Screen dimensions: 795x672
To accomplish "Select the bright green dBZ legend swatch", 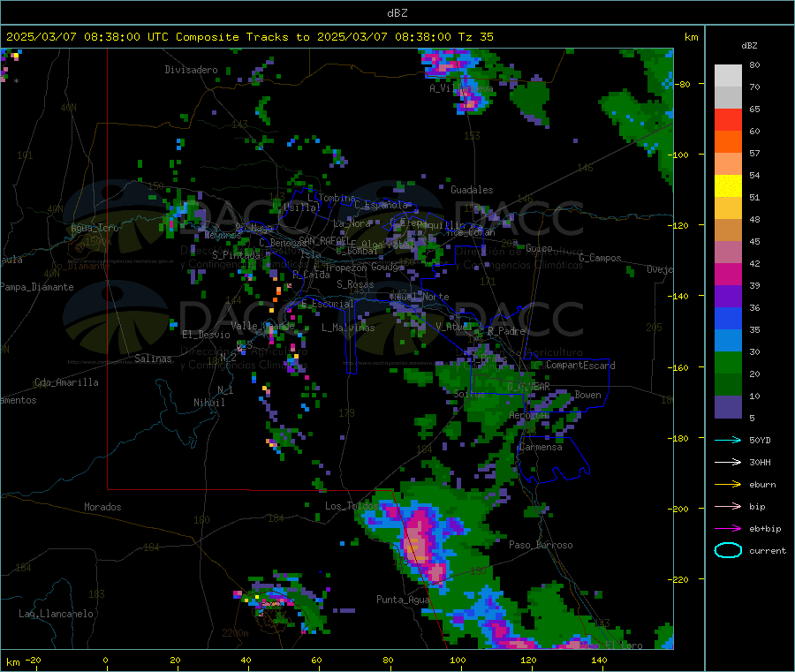I will pyautogui.click(x=728, y=362).
